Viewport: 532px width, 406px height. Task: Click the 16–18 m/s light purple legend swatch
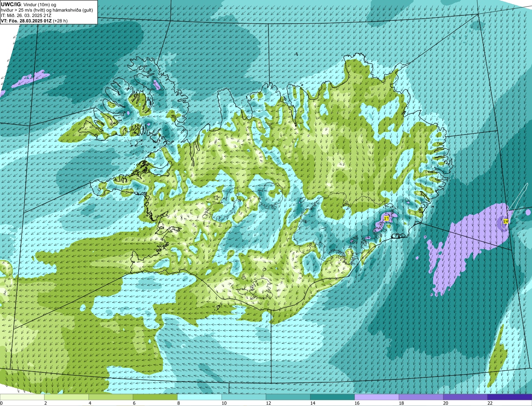point(377,397)
